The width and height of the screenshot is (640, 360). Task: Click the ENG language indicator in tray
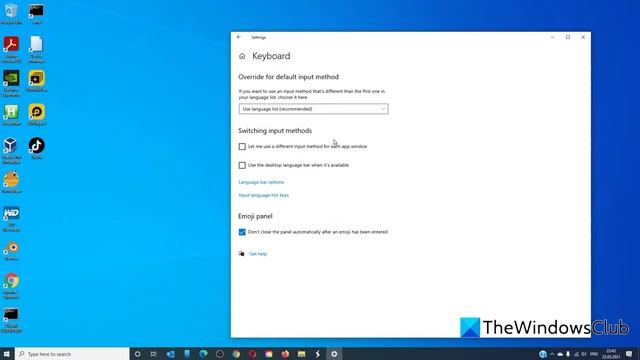click(x=594, y=354)
